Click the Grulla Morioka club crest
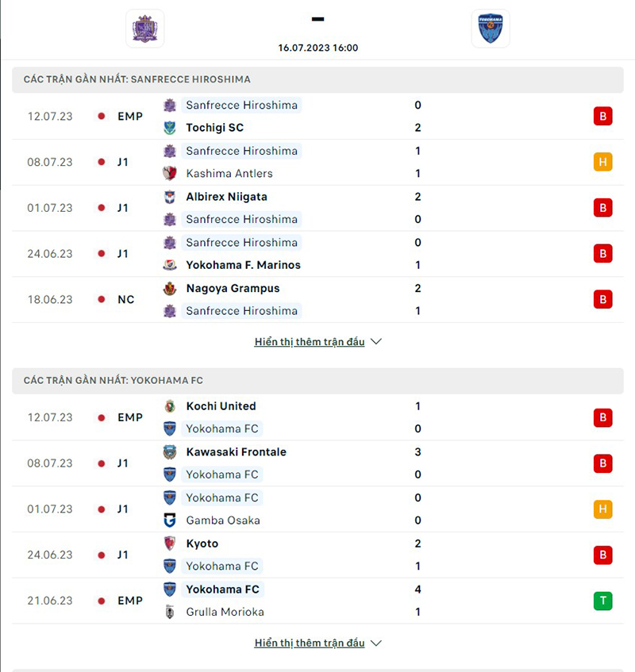The image size is (635, 672). pyautogui.click(x=169, y=612)
